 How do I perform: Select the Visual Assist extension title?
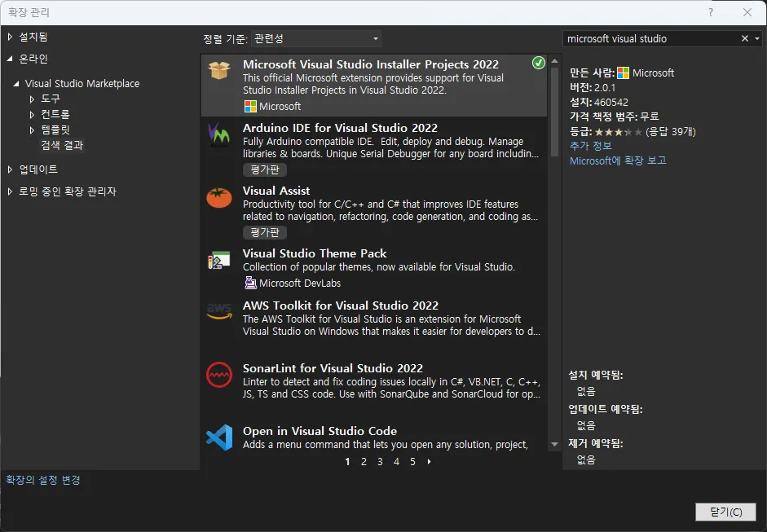pyautogui.click(x=276, y=191)
